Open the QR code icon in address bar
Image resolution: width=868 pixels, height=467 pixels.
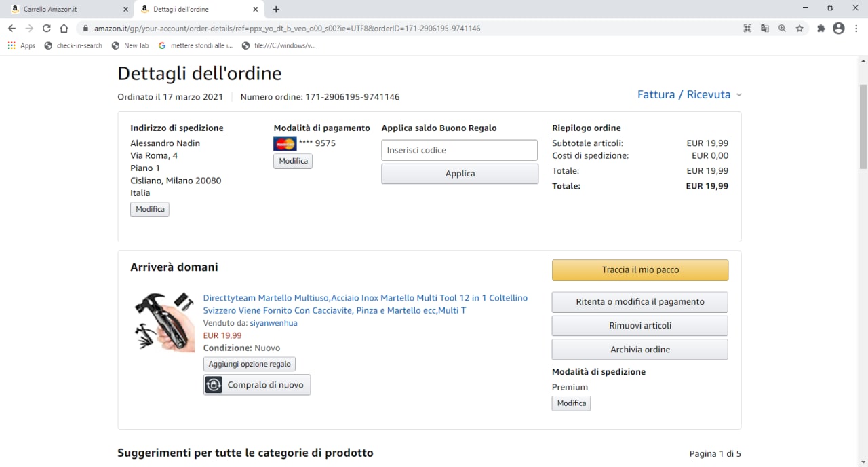pos(747,29)
